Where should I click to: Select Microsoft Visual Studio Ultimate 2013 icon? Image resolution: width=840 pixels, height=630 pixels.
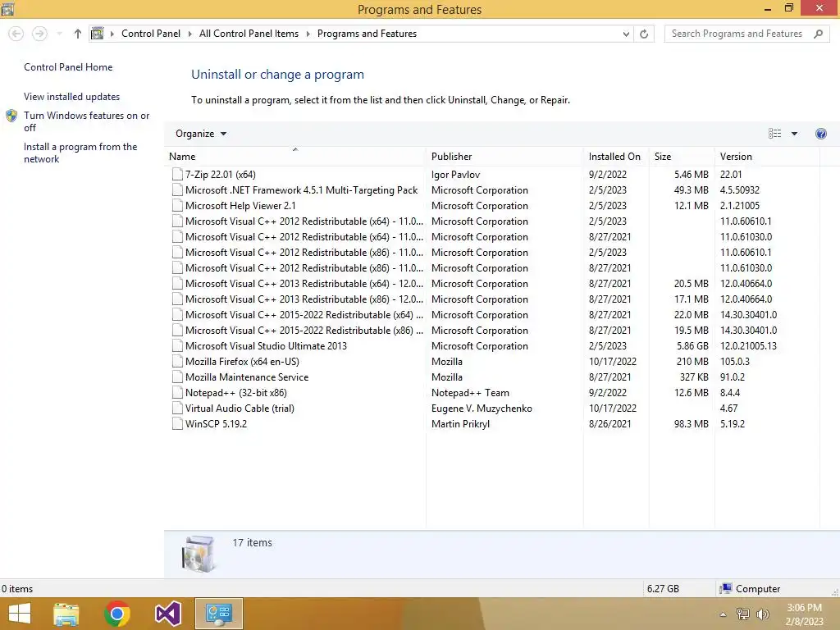click(177, 345)
